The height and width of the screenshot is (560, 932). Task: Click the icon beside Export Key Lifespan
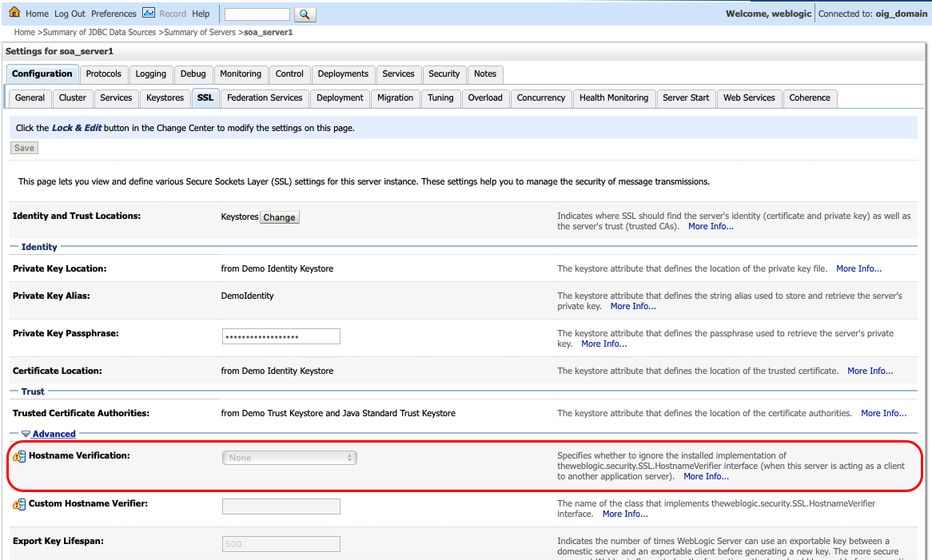[x=18, y=541]
